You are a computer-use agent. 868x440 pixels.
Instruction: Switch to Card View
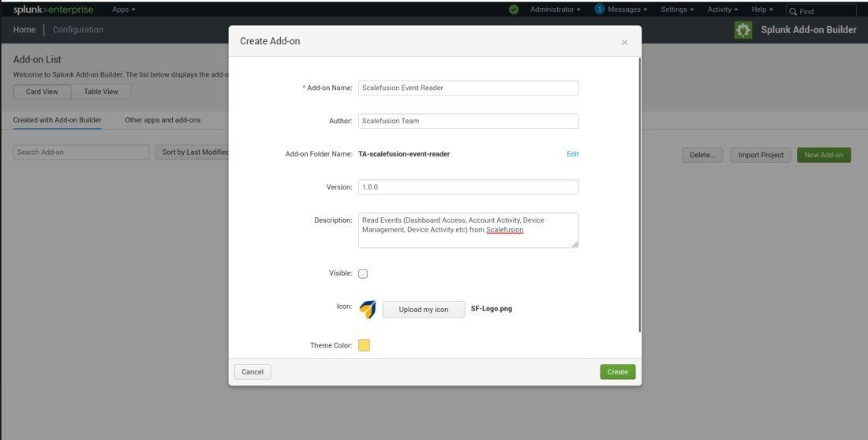[x=42, y=92]
